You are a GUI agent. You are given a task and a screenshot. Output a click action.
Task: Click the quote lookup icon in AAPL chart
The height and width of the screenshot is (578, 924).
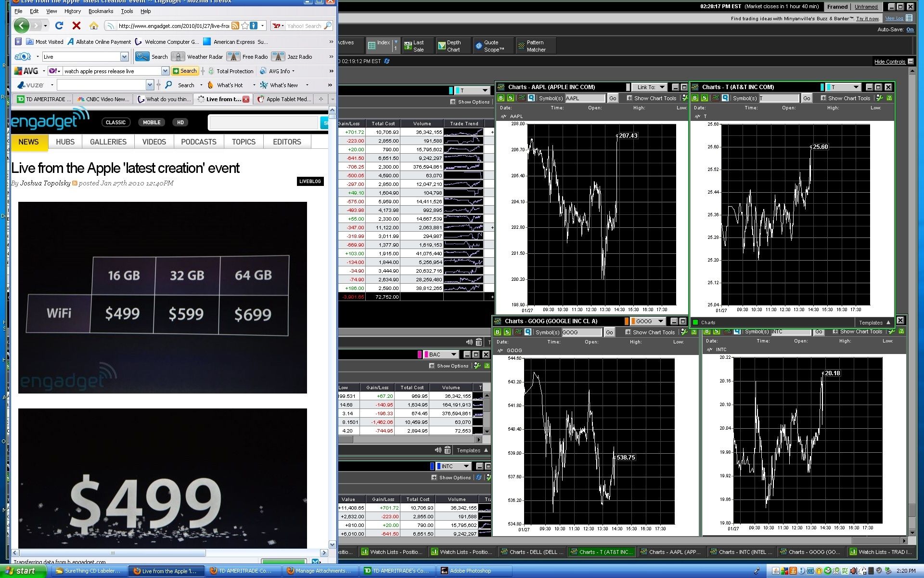531,98
